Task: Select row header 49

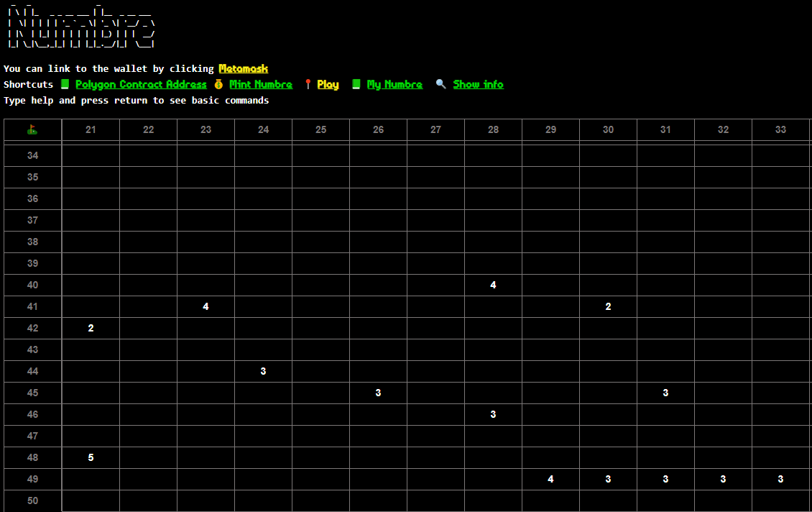Action: (32, 480)
